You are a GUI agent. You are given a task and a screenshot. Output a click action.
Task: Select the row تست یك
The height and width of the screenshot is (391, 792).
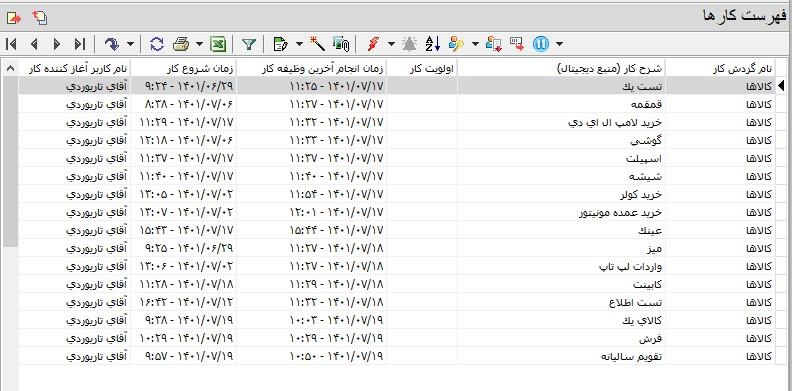coord(397,86)
